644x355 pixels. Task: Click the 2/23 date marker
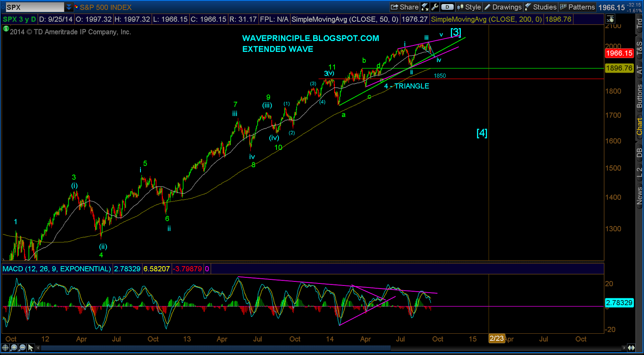click(x=496, y=339)
